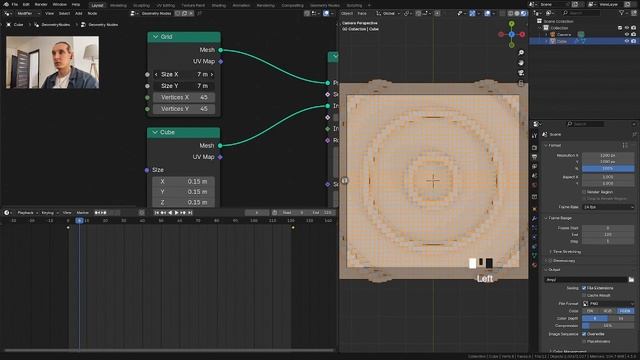
Task: Switch to the UV Editing workspace tab
Action: [166, 5]
